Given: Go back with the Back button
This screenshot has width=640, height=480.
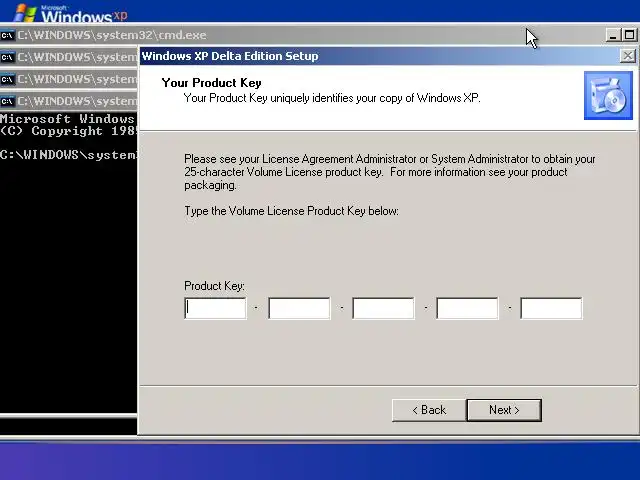Looking at the screenshot, I should (x=429, y=410).
